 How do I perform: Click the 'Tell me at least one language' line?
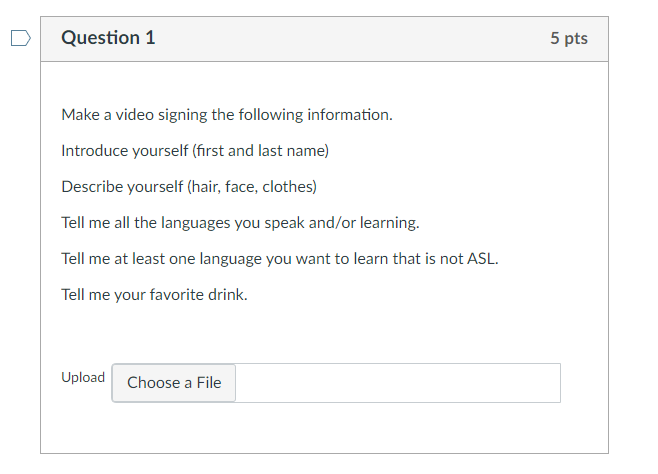click(279, 259)
